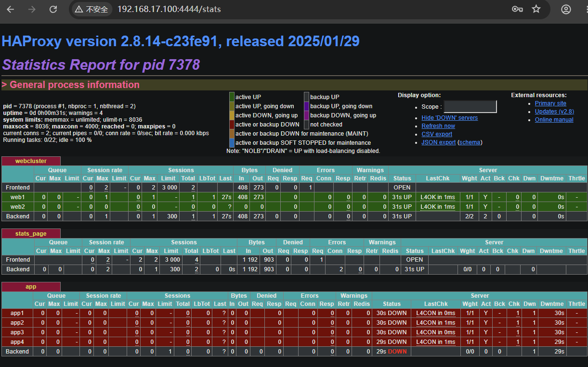Viewport: 588px width, 367px height.
Task: Open the CSV export link
Action: tap(436, 134)
